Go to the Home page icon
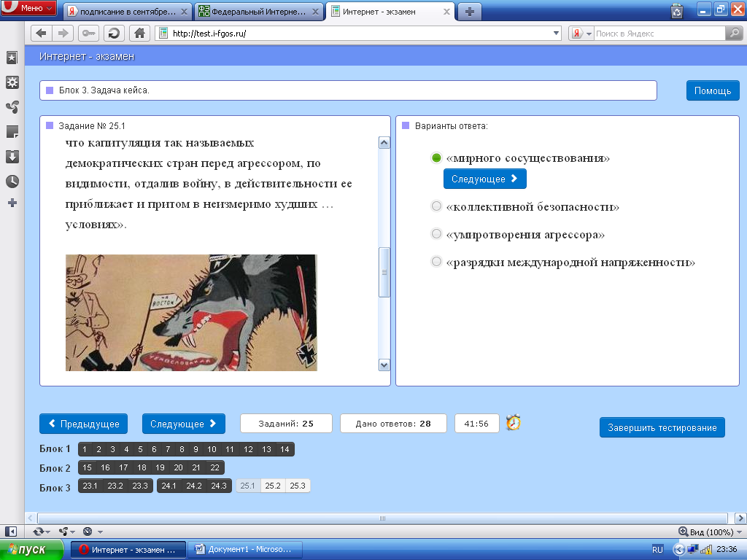This screenshot has height=560, width=747. 139,34
